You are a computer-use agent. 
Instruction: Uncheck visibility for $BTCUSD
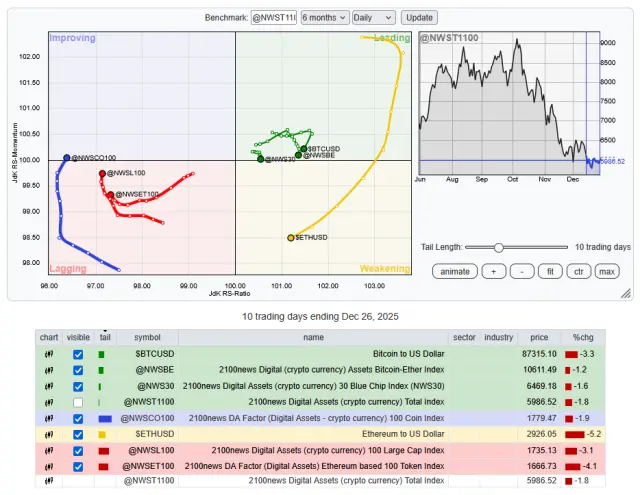click(78, 354)
